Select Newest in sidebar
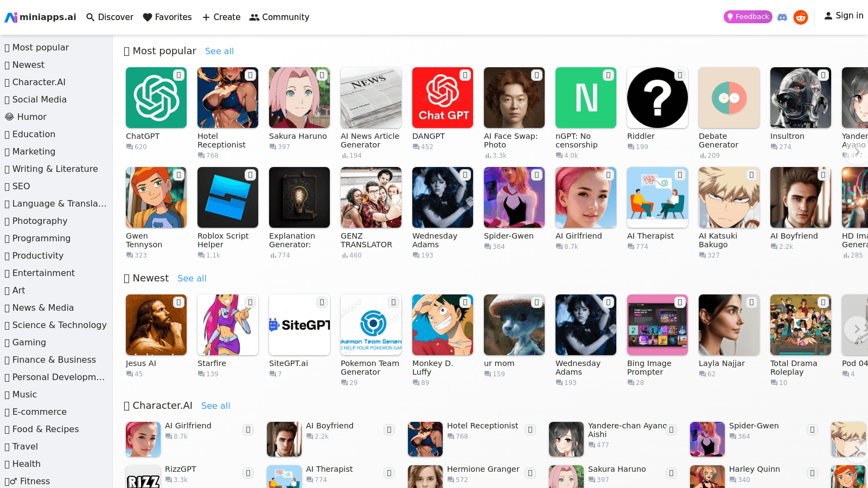The width and height of the screenshot is (868, 488). pos(56,65)
